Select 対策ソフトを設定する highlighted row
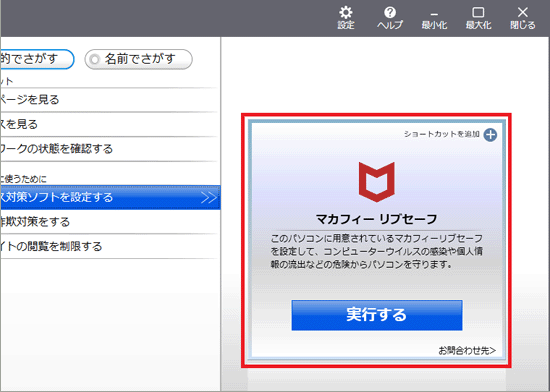This screenshot has height=392, width=550. click(x=110, y=197)
